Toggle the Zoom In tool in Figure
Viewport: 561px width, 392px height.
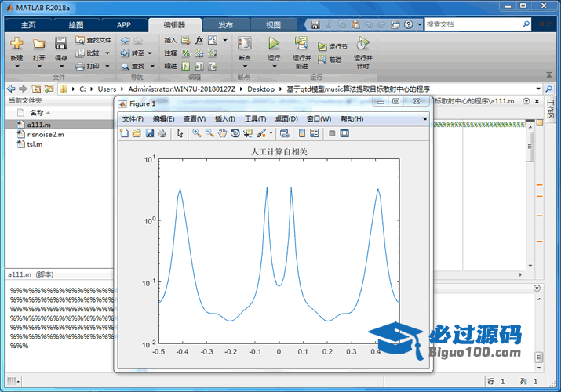pos(196,133)
